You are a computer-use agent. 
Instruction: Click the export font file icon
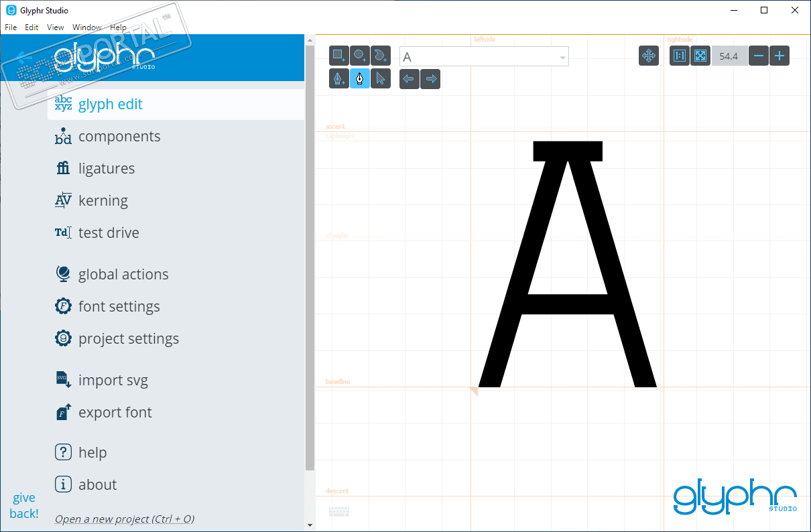click(63, 412)
